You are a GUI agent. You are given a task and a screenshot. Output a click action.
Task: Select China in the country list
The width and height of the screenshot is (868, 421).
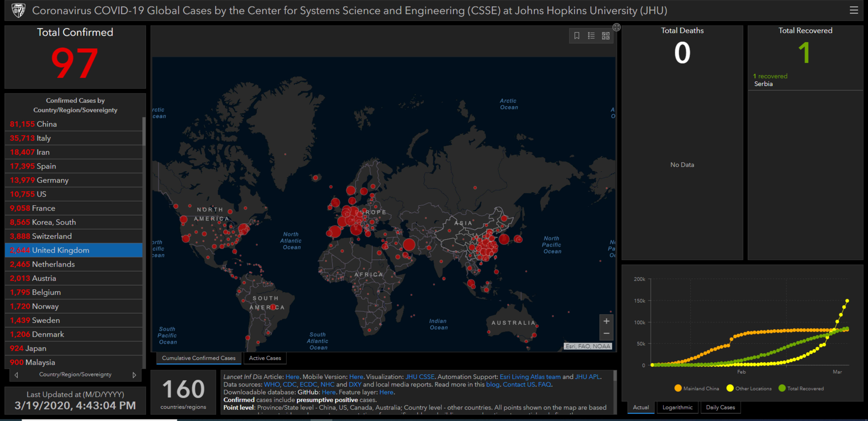click(73, 124)
